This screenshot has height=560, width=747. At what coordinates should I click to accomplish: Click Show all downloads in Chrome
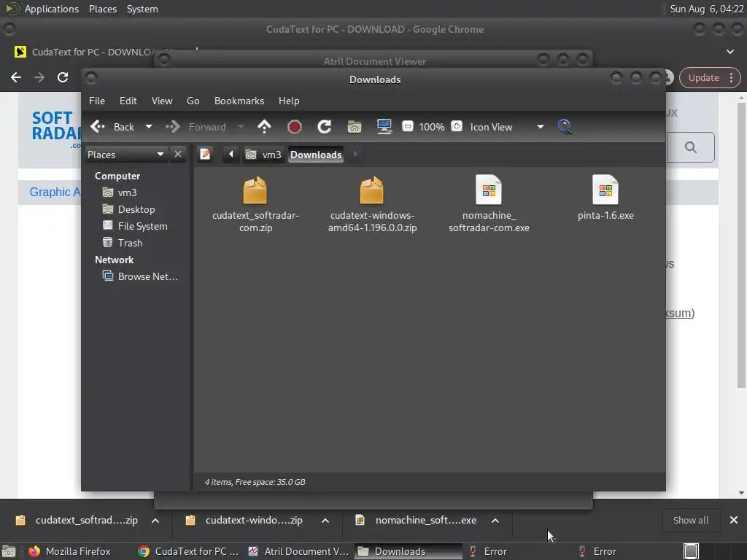[690, 520]
